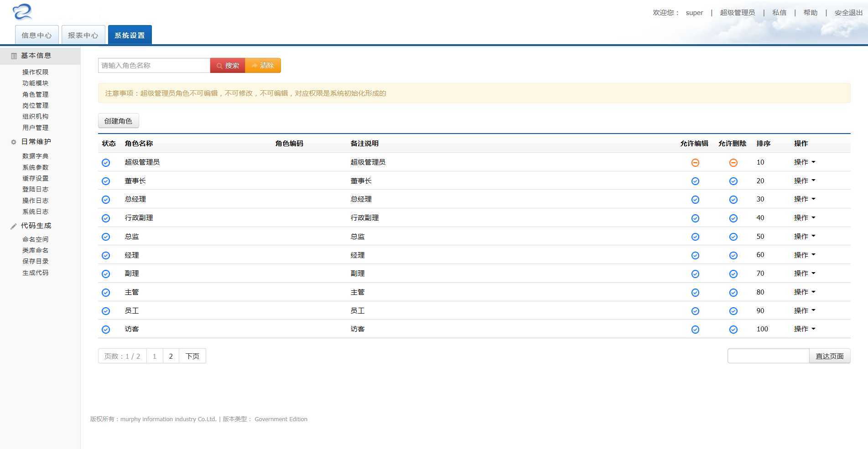Open 登陆日志 in sidebar
This screenshot has height=449, width=868.
(36, 189)
